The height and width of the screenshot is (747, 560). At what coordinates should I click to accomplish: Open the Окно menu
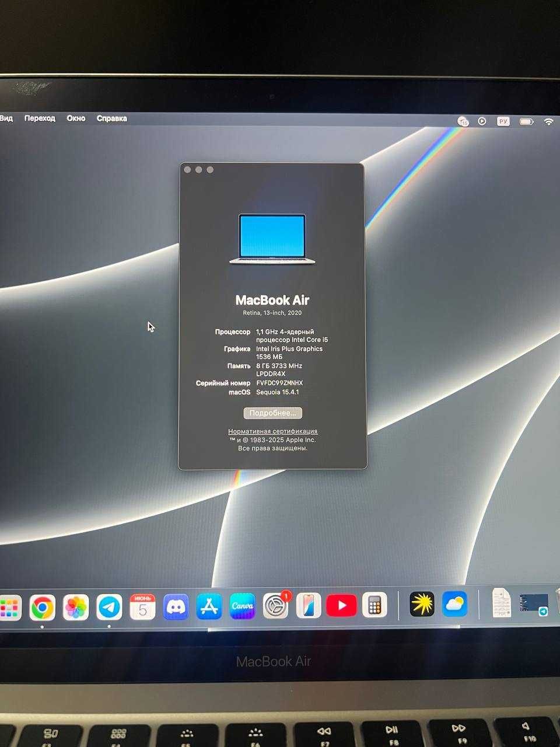[76, 118]
